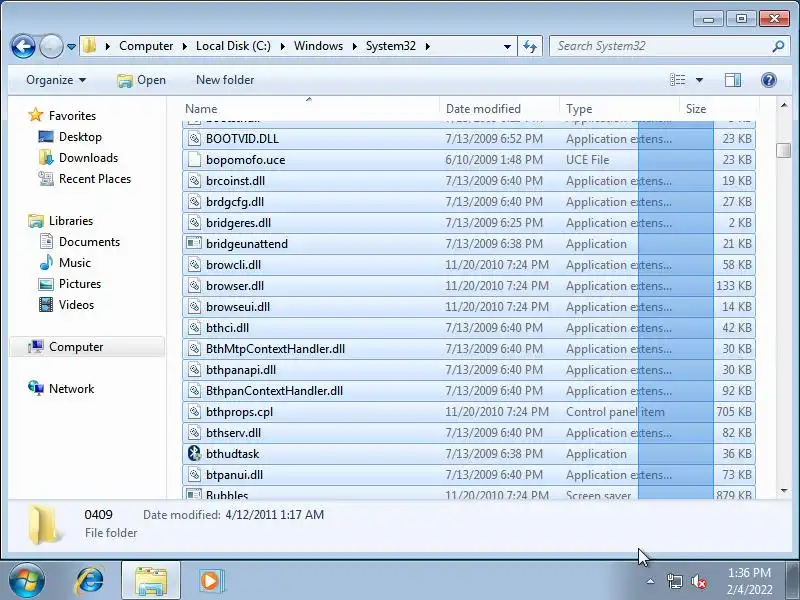Select the BthMtpContextHandler.dll file name

click(276, 349)
